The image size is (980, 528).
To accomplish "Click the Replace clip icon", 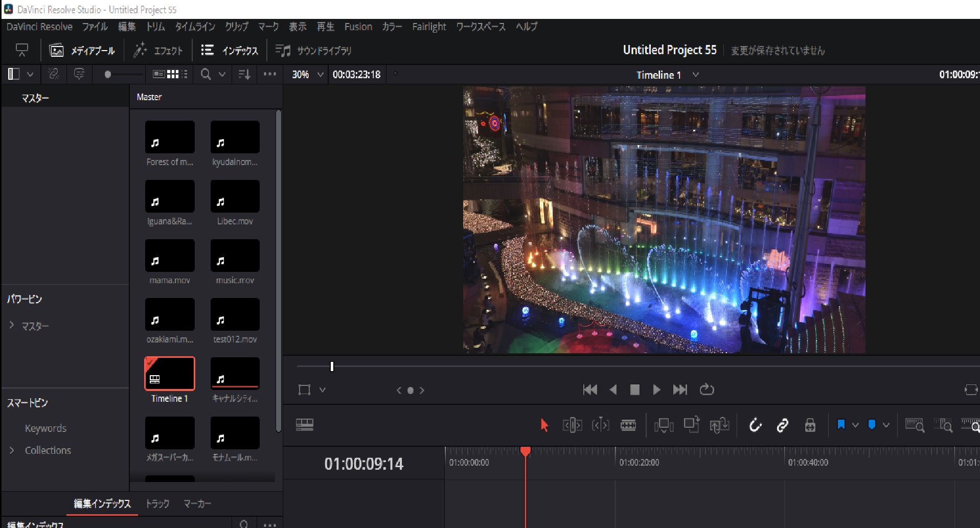I will click(719, 425).
